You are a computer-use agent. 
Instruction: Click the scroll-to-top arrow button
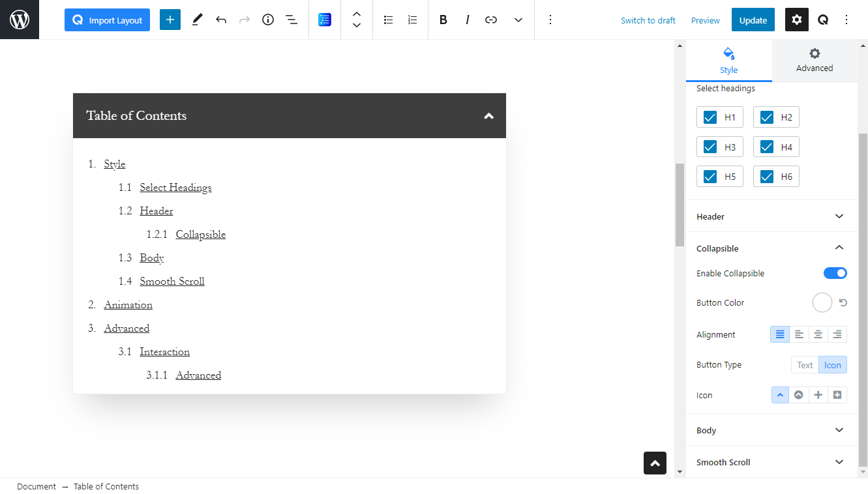[655, 463]
